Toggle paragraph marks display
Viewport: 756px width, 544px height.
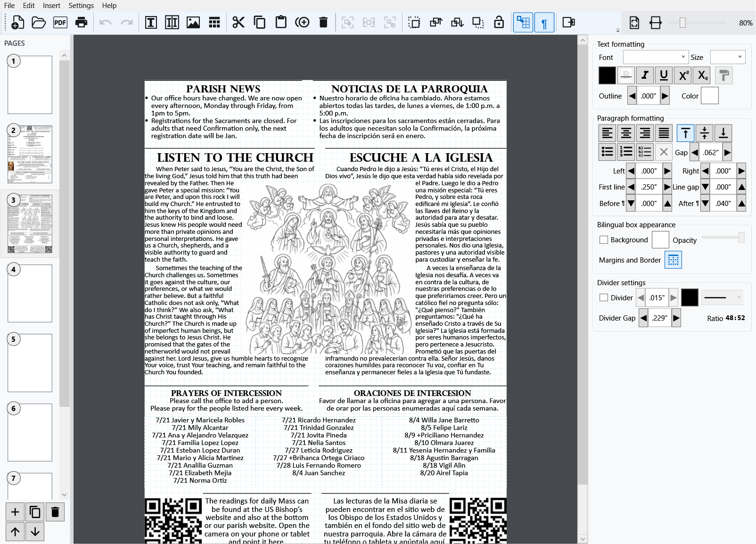coord(544,22)
